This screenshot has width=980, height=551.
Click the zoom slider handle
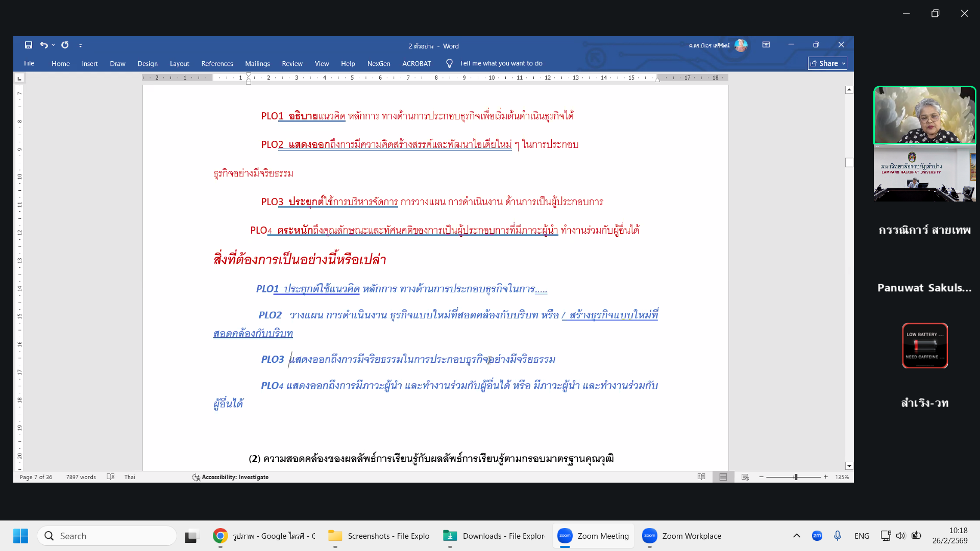[795, 477]
